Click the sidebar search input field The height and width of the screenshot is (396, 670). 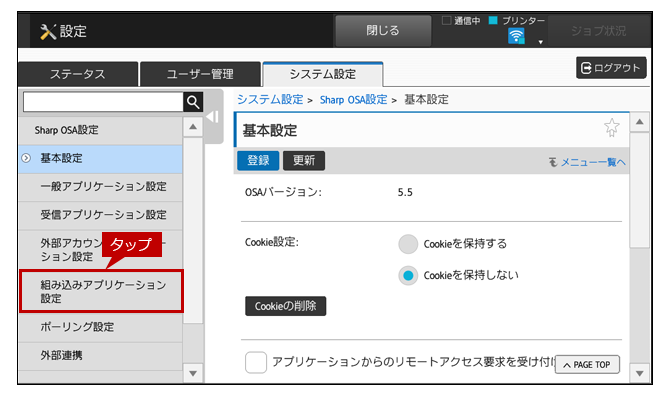103,102
